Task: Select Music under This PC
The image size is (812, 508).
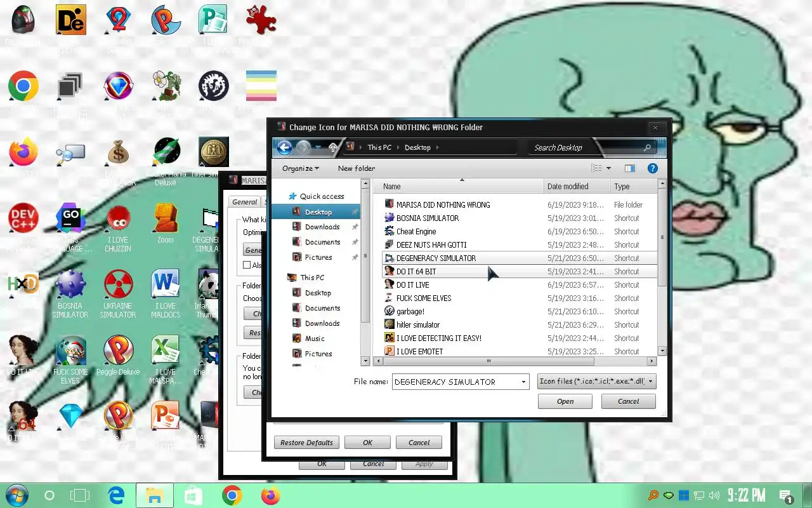Action: tap(315, 338)
